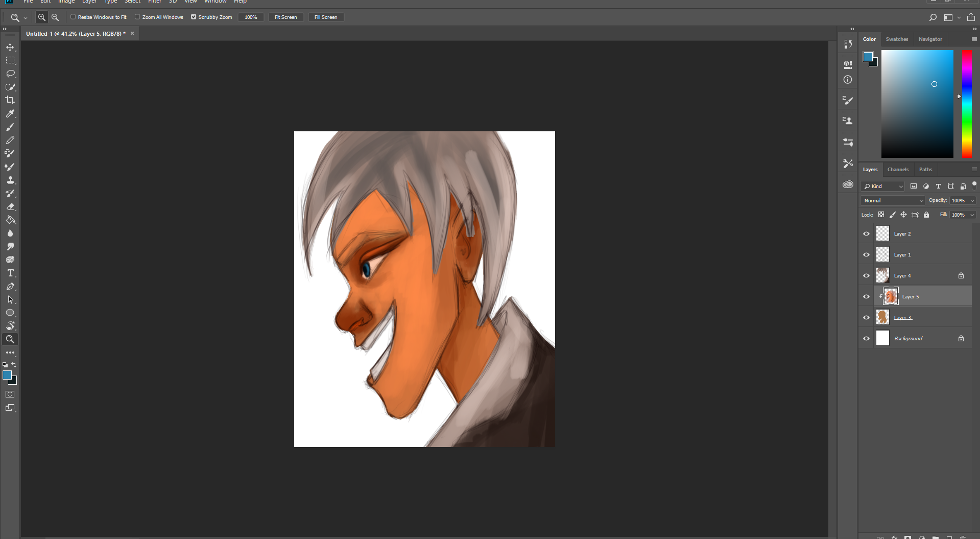Select the Lasso tool
The height and width of the screenshot is (539, 980).
10,74
